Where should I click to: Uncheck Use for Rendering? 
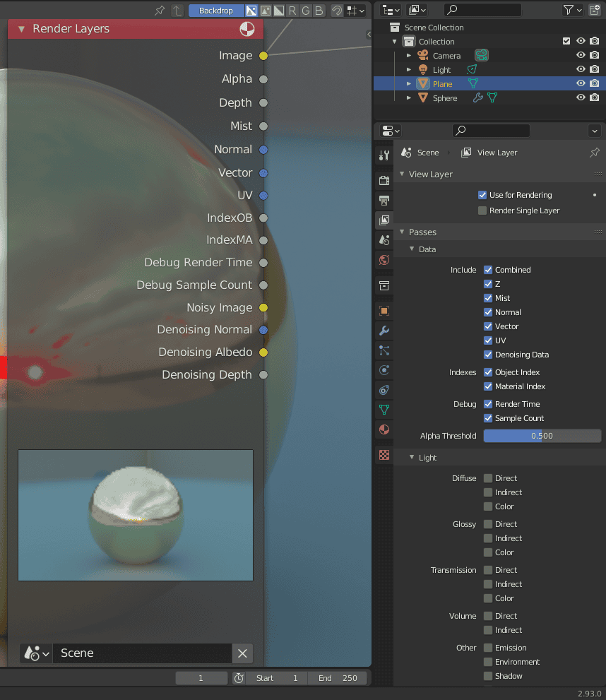tap(482, 194)
